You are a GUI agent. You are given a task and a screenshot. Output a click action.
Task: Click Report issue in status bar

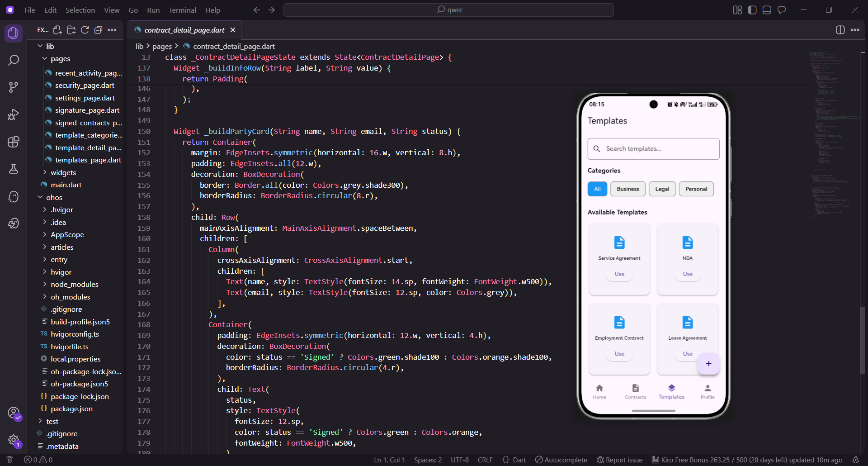click(619, 460)
